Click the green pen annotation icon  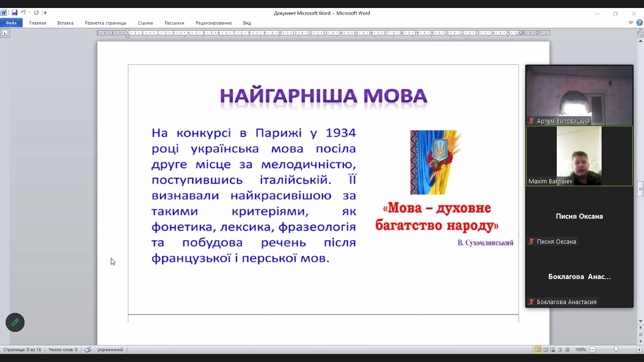click(15, 322)
